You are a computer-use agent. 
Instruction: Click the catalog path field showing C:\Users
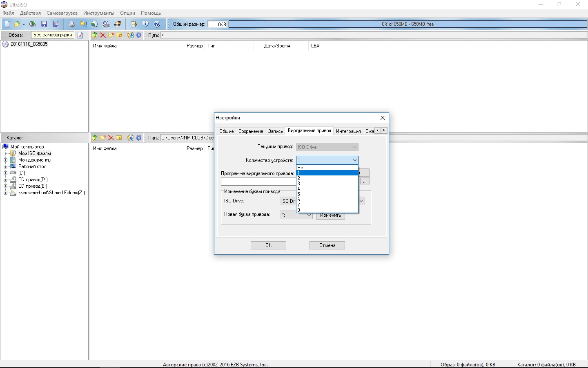click(x=187, y=138)
